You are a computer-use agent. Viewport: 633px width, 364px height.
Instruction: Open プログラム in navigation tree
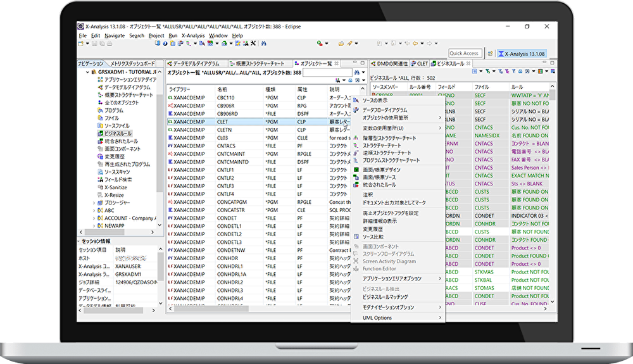point(111,111)
